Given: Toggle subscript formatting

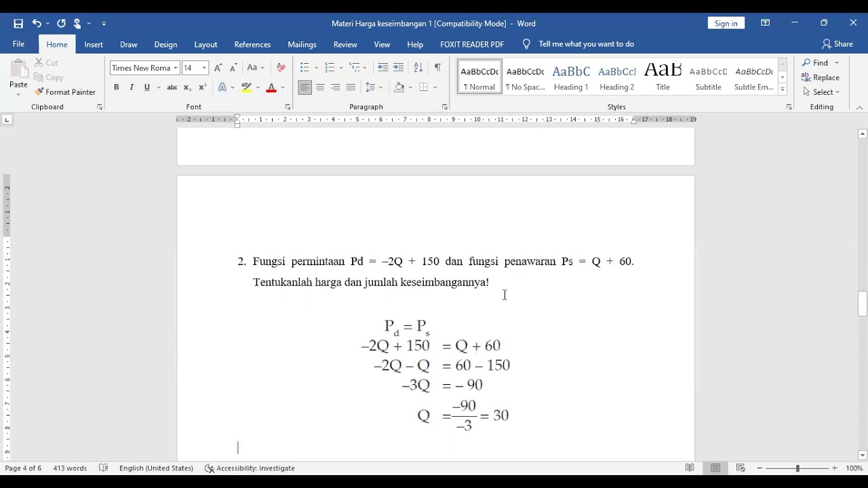Looking at the screenshot, I should point(187,87).
